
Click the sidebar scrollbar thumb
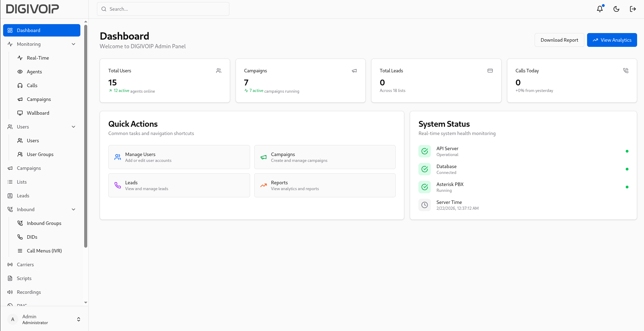coord(86,136)
